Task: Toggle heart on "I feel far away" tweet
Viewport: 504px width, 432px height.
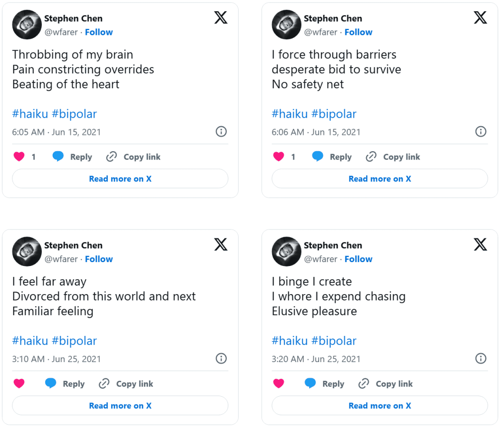Action: click(19, 384)
